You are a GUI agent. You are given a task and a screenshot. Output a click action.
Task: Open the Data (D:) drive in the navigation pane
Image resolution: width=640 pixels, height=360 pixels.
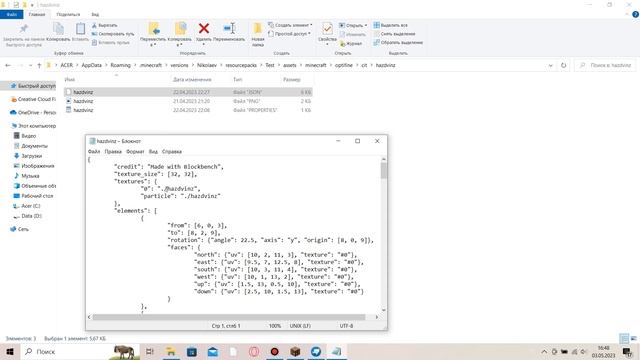[x=28, y=216]
